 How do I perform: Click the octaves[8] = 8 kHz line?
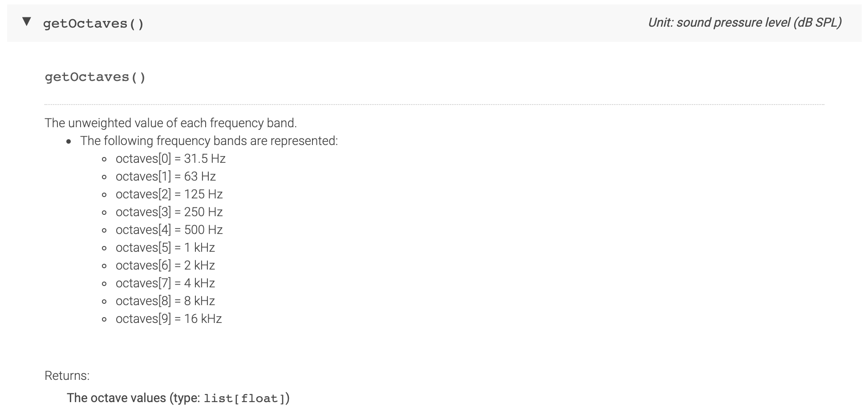165,301
